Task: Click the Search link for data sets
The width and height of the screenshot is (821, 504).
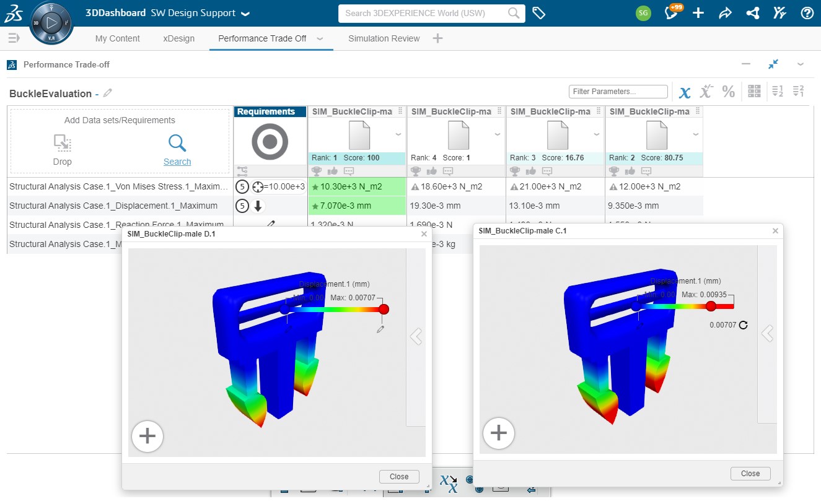Action: click(x=177, y=162)
